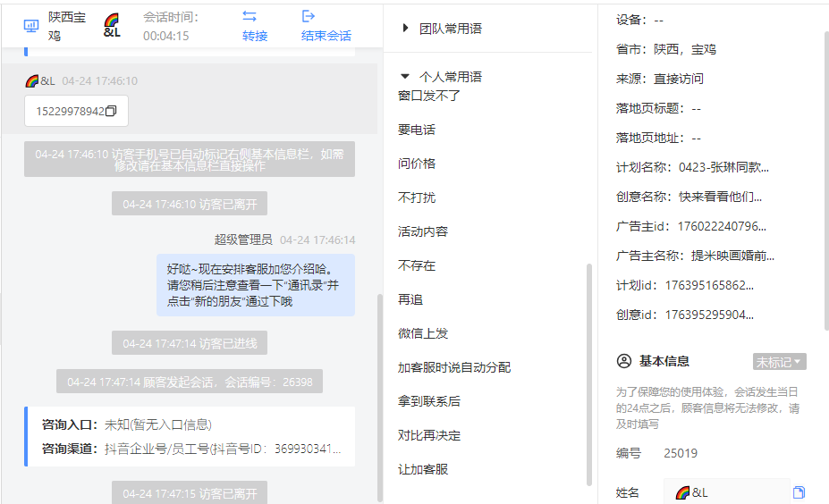Click the 基本信息 person icon
This screenshot has height=504, width=829.
pos(624,361)
